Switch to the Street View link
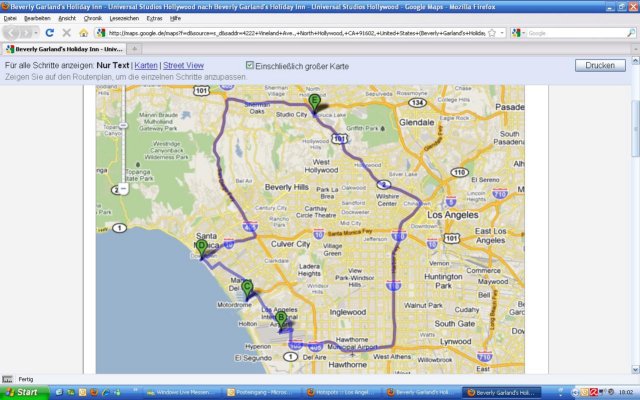Image resolution: width=640 pixels, height=400 pixels. 183,65
